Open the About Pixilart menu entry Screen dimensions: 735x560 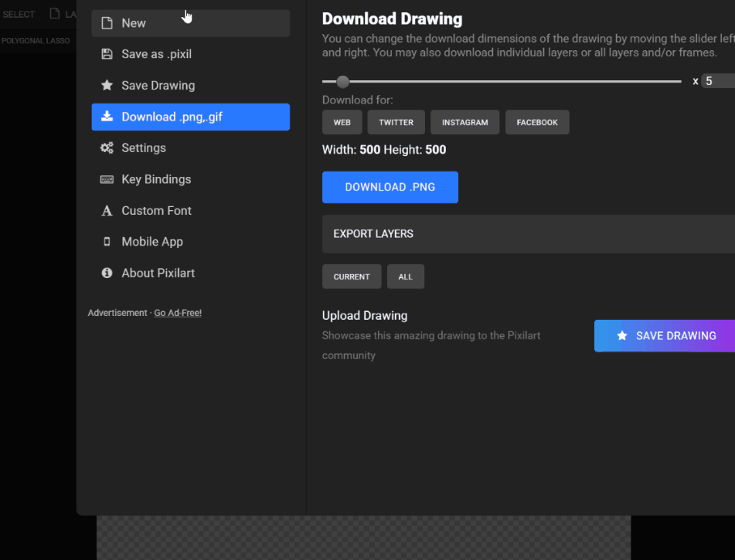point(190,273)
